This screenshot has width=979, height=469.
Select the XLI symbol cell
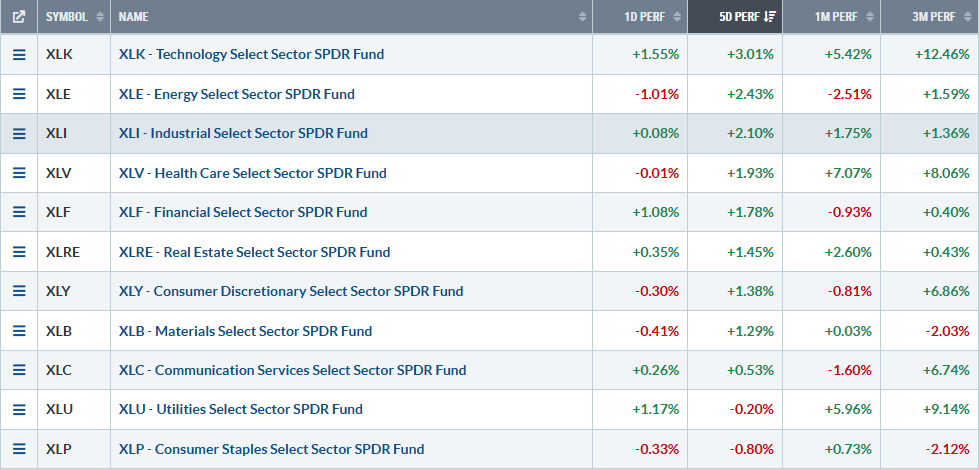click(60, 133)
